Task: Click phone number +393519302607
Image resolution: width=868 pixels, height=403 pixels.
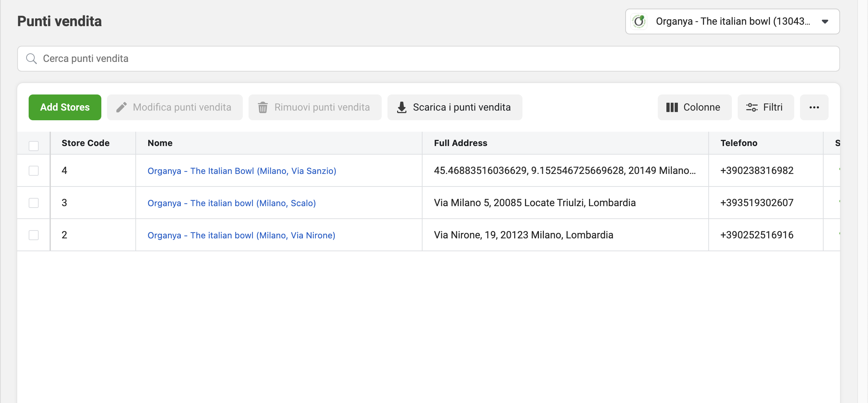Action: (757, 203)
